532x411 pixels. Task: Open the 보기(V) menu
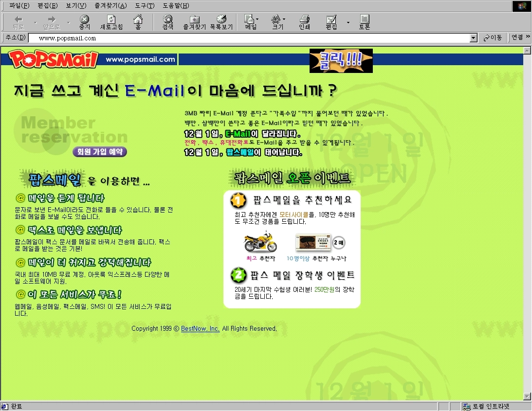point(76,6)
